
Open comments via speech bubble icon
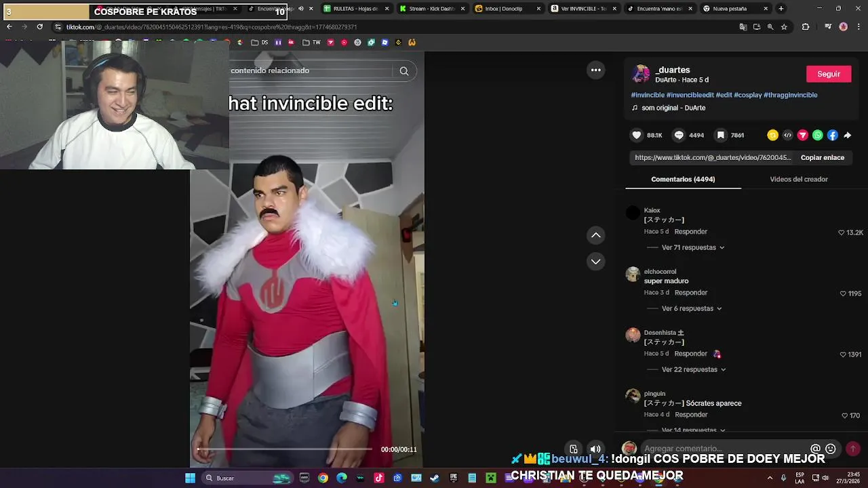679,135
